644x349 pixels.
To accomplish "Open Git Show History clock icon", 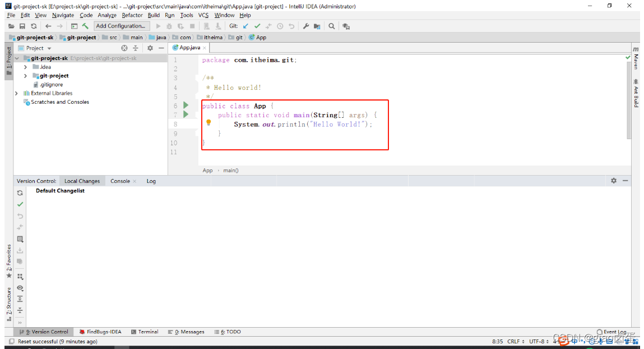I will coord(280,26).
